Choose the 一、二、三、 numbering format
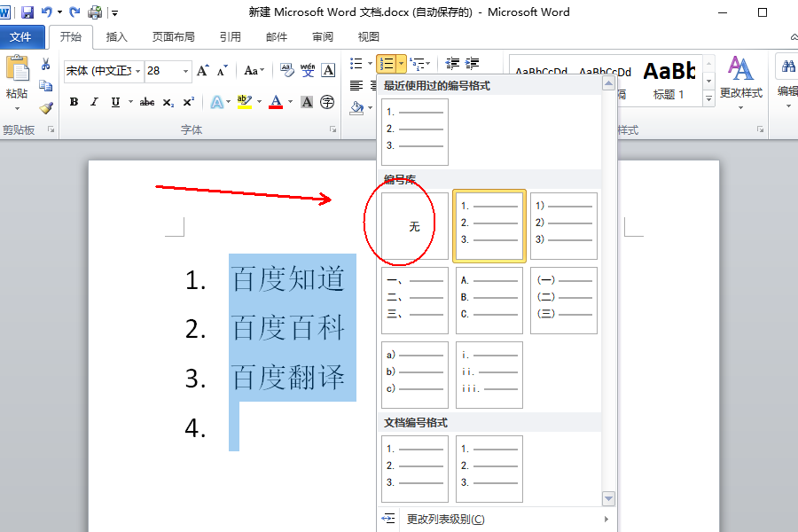This screenshot has height=532, width=798. (415, 301)
